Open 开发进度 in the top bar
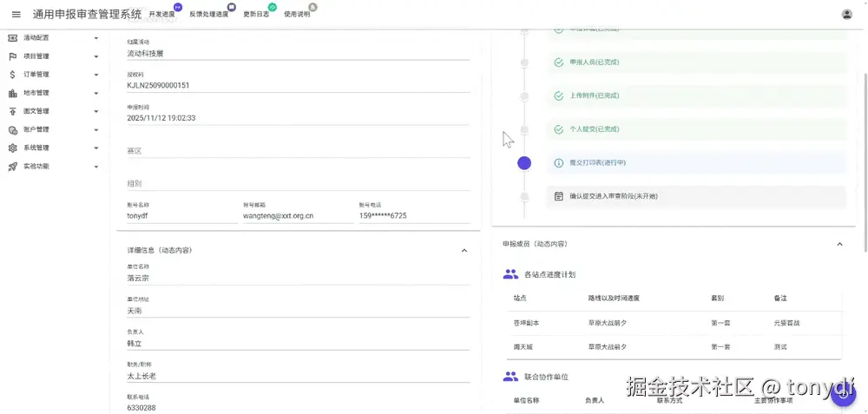Screen dimensions: 868x414 (x=162, y=15)
